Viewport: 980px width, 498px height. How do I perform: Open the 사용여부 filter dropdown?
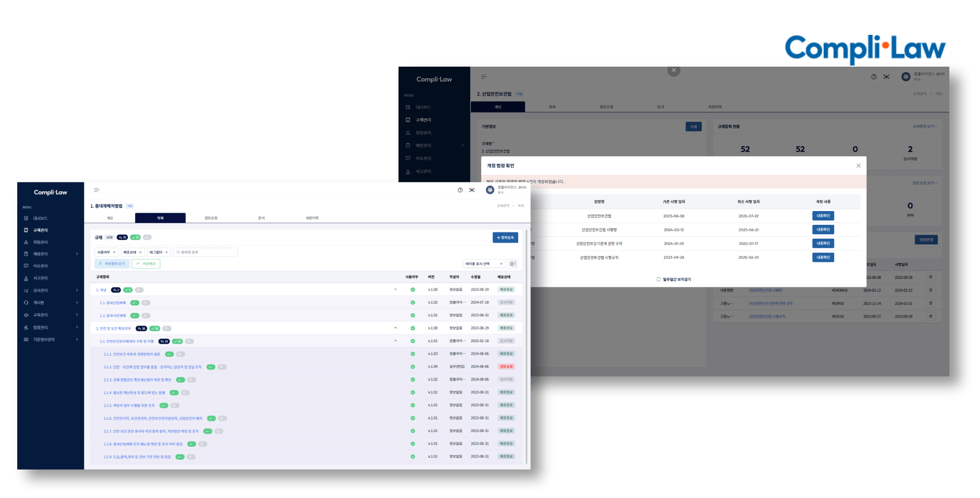click(x=106, y=252)
